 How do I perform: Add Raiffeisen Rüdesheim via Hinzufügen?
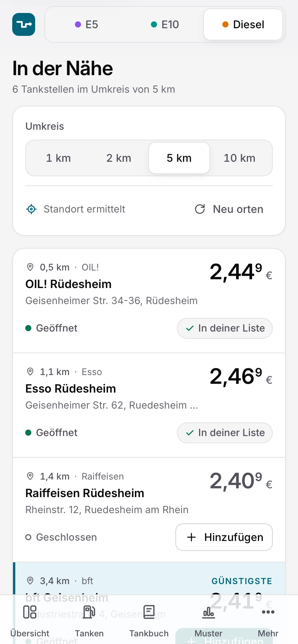coord(224,537)
